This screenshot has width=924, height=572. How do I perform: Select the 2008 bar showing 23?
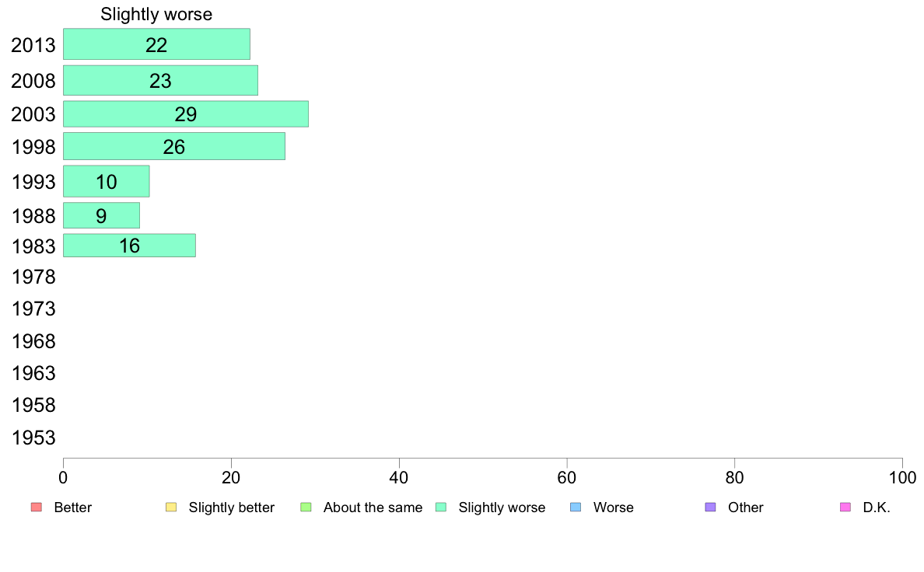(x=160, y=80)
